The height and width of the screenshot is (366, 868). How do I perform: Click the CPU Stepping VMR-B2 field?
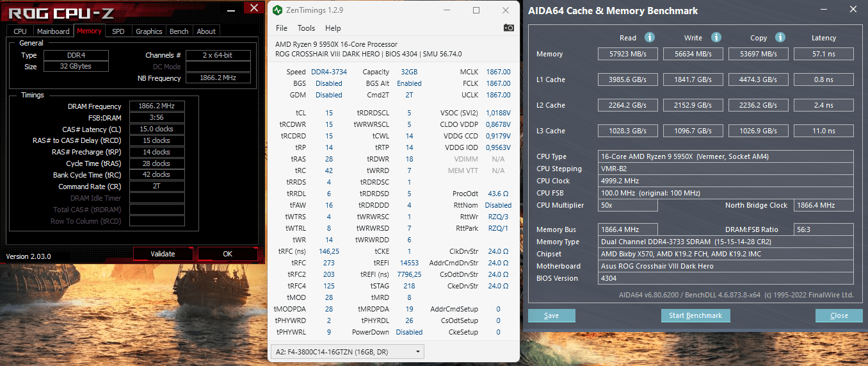(x=726, y=169)
